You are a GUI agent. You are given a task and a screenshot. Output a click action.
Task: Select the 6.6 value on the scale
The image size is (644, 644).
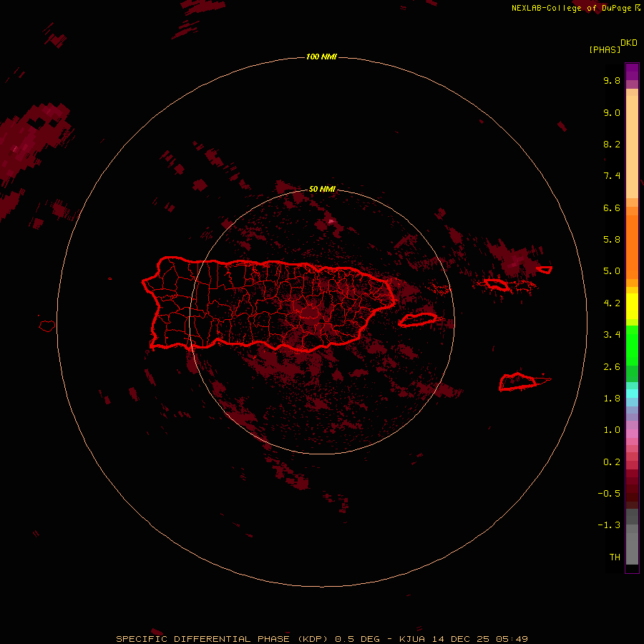612,208
